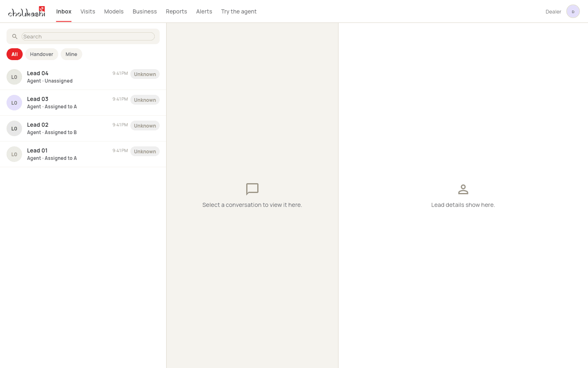Click the 9:41 PM time on Lead 01

(x=120, y=150)
